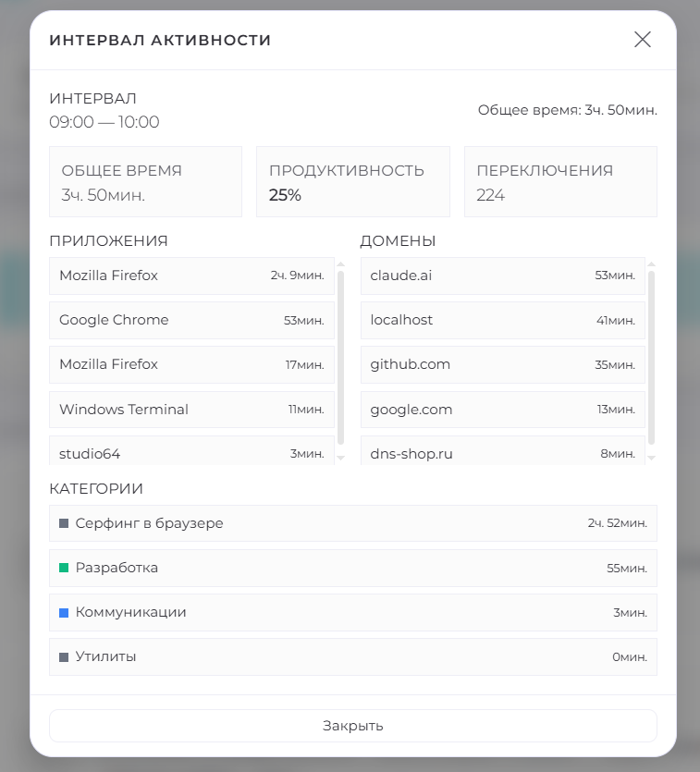
Task: Click the 2ч. 52мин. category duration
Action: click(618, 523)
